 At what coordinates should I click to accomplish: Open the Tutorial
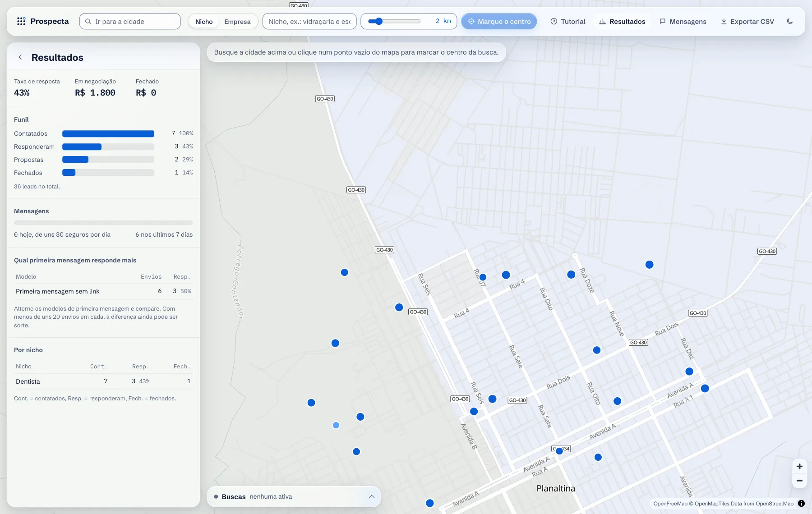pos(568,21)
